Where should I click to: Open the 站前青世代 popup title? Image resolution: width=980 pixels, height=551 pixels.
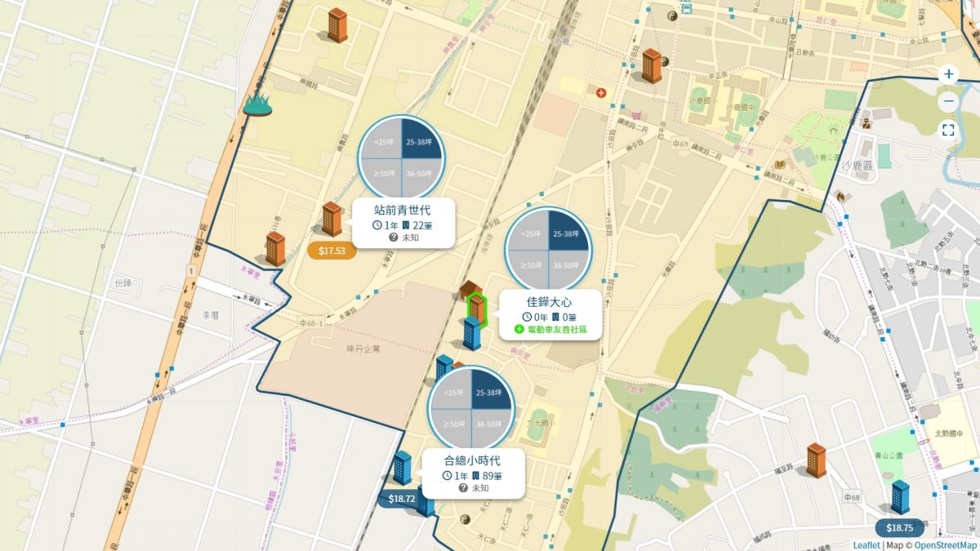pyautogui.click(x=402, y=211)
